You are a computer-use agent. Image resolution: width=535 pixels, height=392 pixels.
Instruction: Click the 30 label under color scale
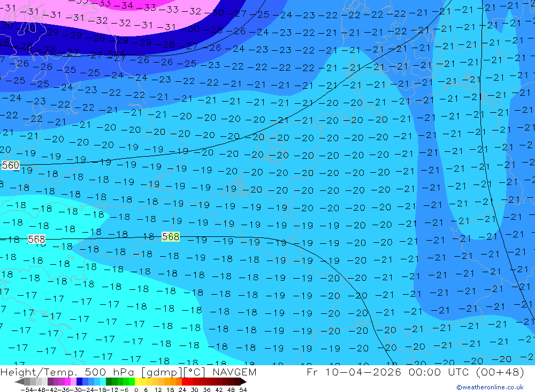[x=195, y=390]
